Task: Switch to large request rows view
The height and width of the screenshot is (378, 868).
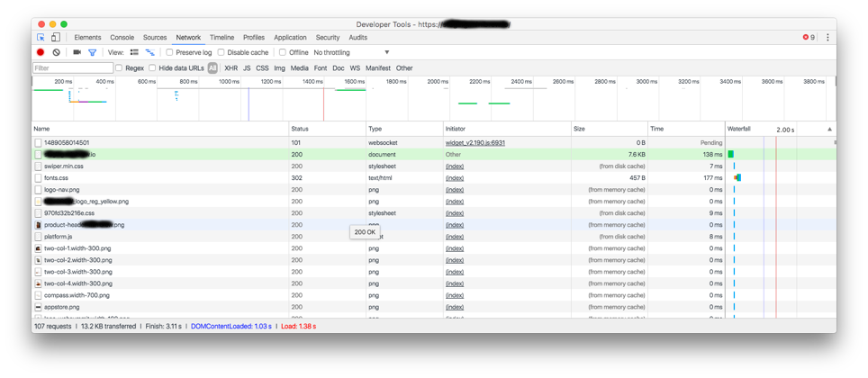Action: (134, 52)
